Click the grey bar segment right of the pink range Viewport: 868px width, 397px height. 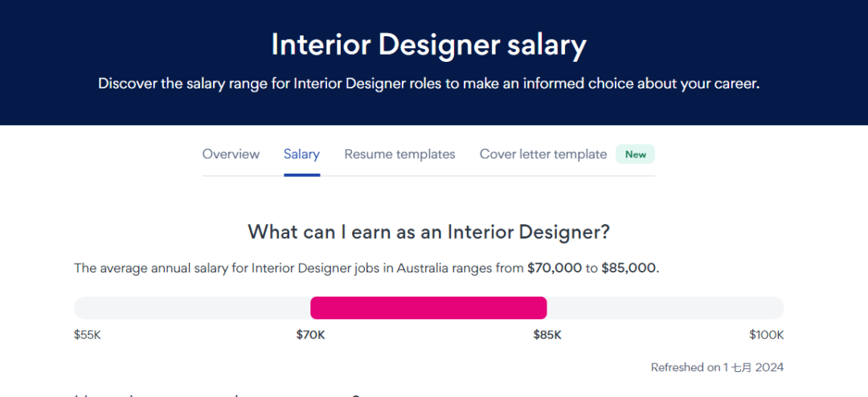pos(665,308)
